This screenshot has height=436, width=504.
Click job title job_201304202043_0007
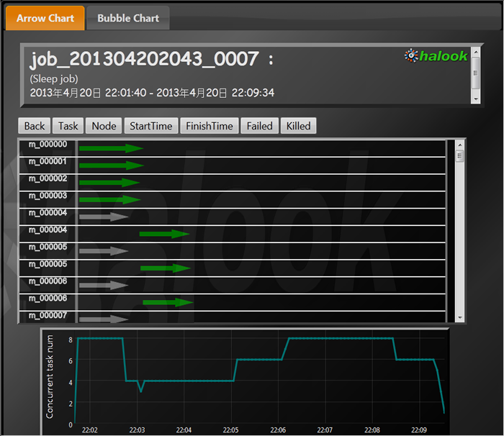coord(144,59)
